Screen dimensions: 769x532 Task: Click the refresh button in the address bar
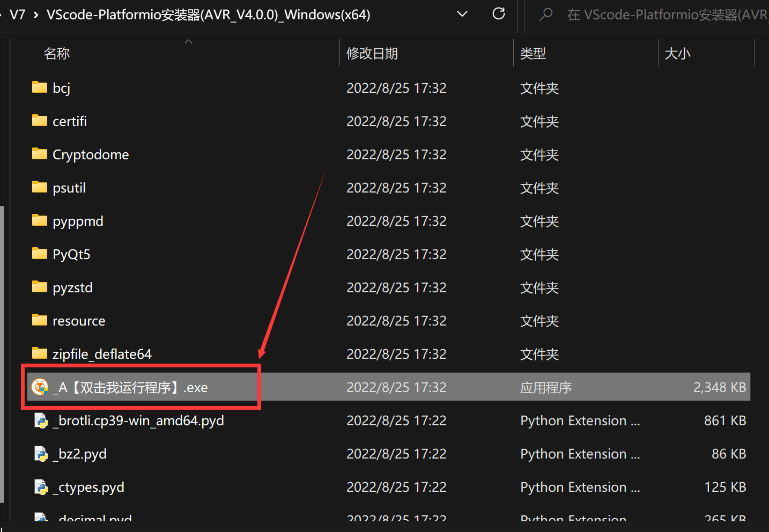pos(498,14)
